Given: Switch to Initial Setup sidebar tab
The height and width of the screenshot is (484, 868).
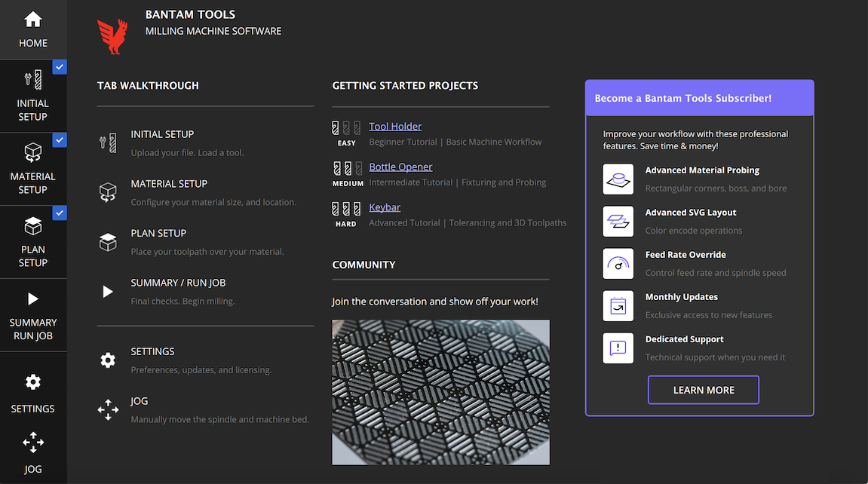Looking at the screenshot, I should click(x=33, y=96).
